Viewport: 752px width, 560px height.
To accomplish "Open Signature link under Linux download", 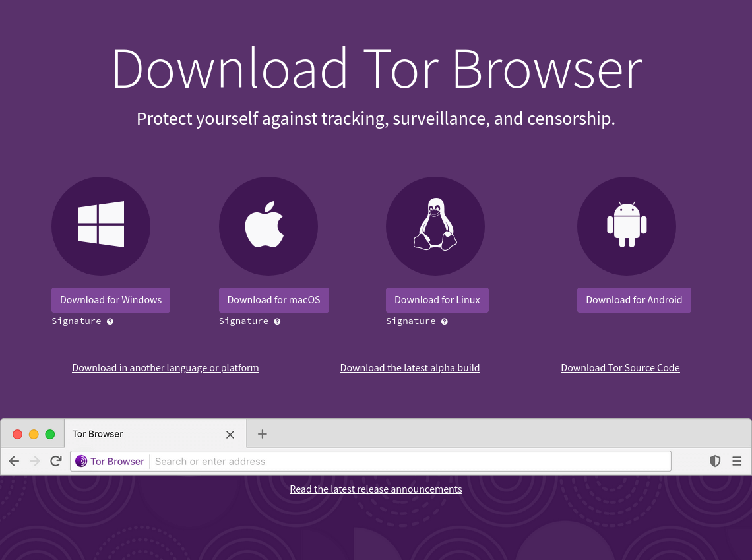I will 411,321.
